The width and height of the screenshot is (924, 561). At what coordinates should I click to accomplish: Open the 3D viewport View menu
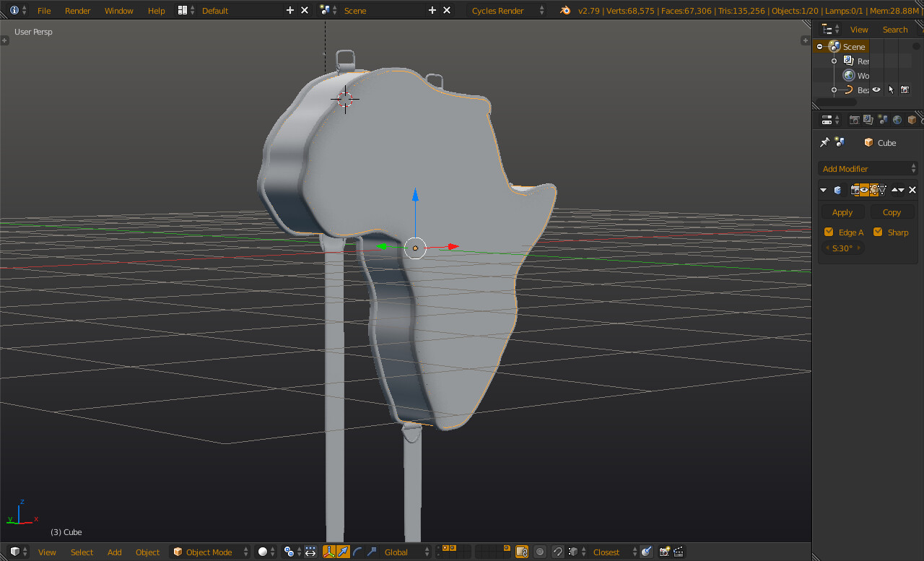(x=47, y=552)
